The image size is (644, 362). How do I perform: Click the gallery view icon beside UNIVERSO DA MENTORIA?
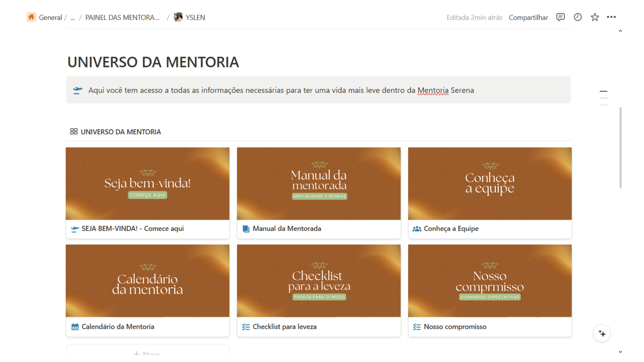74,132
